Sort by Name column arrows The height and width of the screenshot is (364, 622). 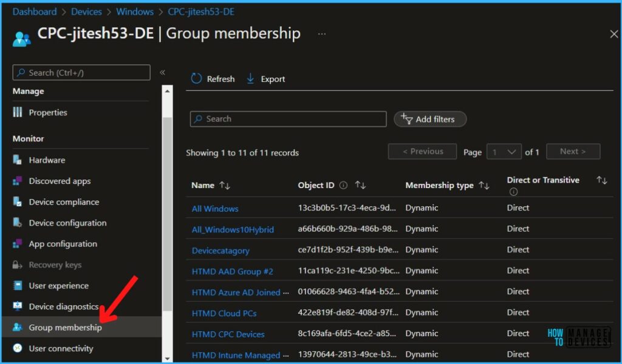(x=225, y=186)
